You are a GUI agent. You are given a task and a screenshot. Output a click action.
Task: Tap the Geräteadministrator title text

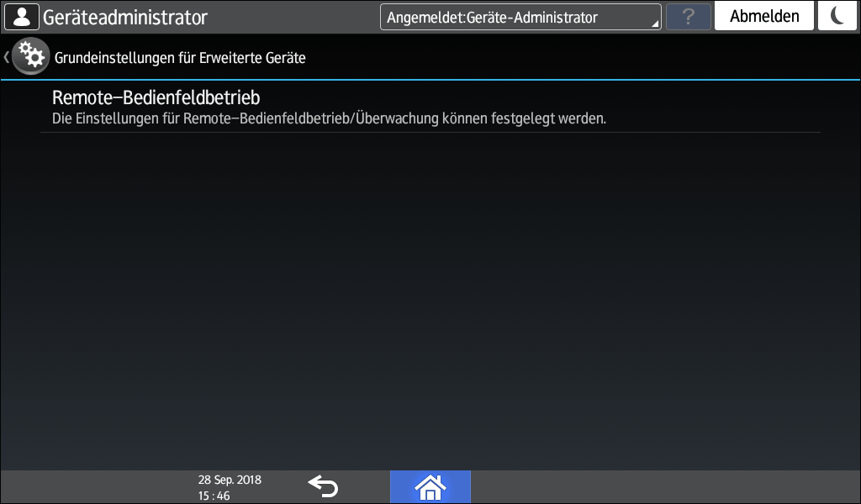coord(126,15)
